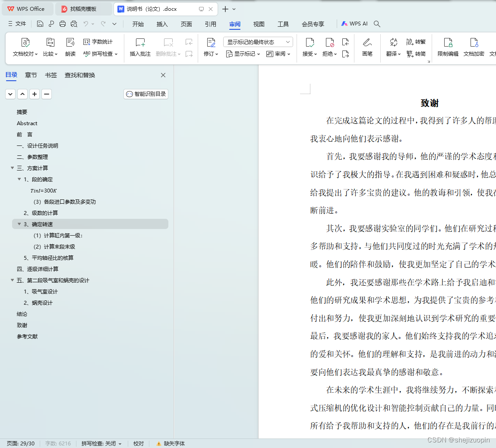Switch to the 插入 ribbon tab
Screen dimensions: 496x448
162,24
